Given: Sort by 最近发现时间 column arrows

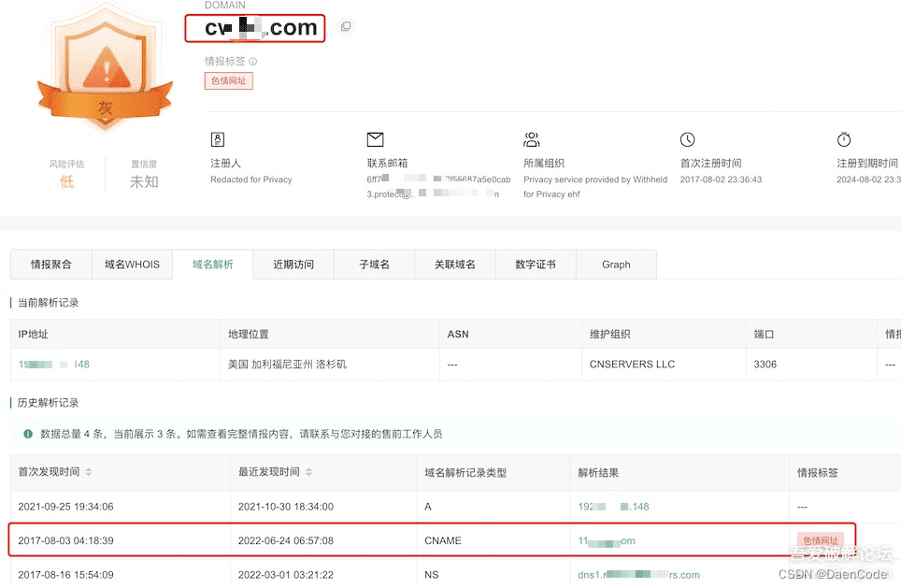Looking at the screenshot, I should point(308,472).
